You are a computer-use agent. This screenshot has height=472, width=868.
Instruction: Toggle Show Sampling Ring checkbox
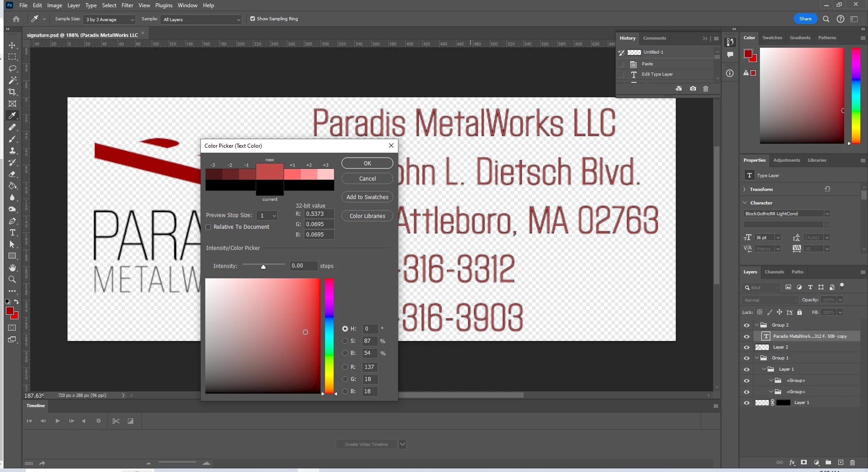[253, 19]
